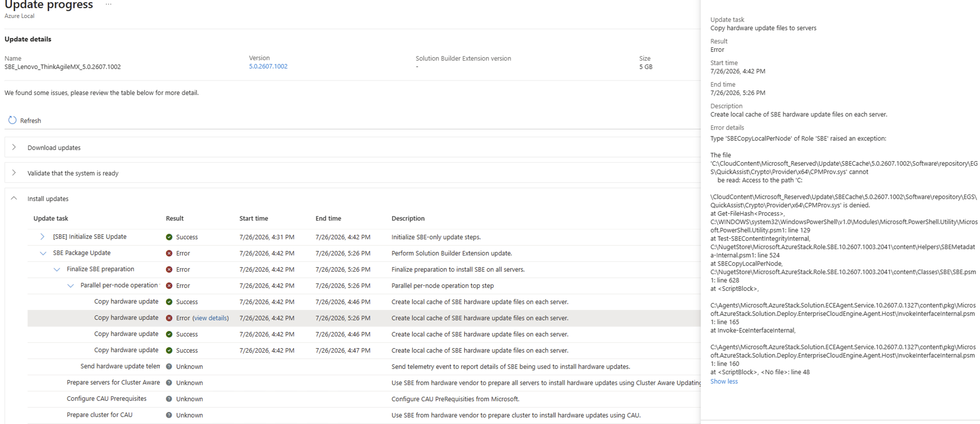
Task: Click 'Perform Solution Builder Extension update.' description
Action: [x=452, y=253]
